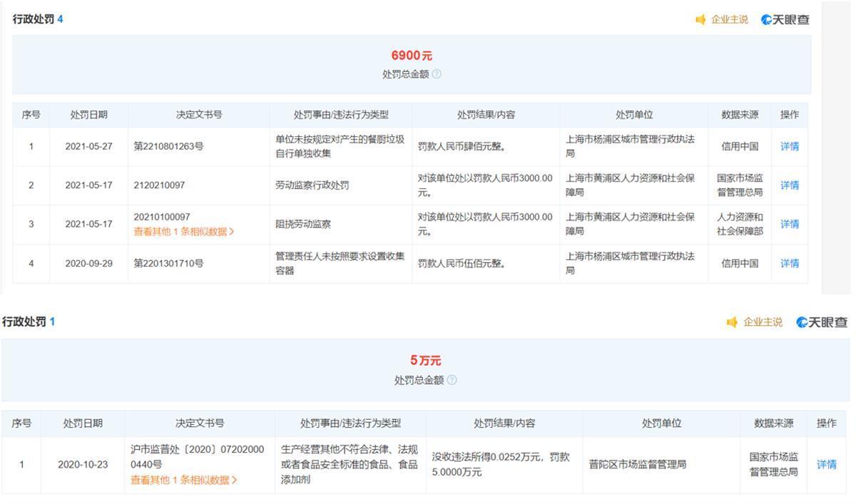The height and width of the screenshot is (504, 856).
Task: Click the 决定文书号 column header in the top table
Action: point(199,114)
